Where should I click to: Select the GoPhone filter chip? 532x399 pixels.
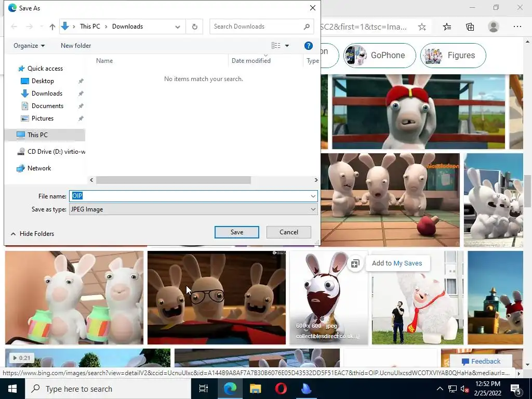[x=379, y=55]
